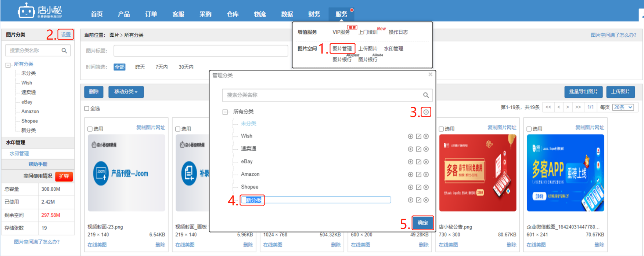Tick 选用 checkbox for 视频封面-23.png
Viewport: 644px width, 256px height.
coord(90,129)
